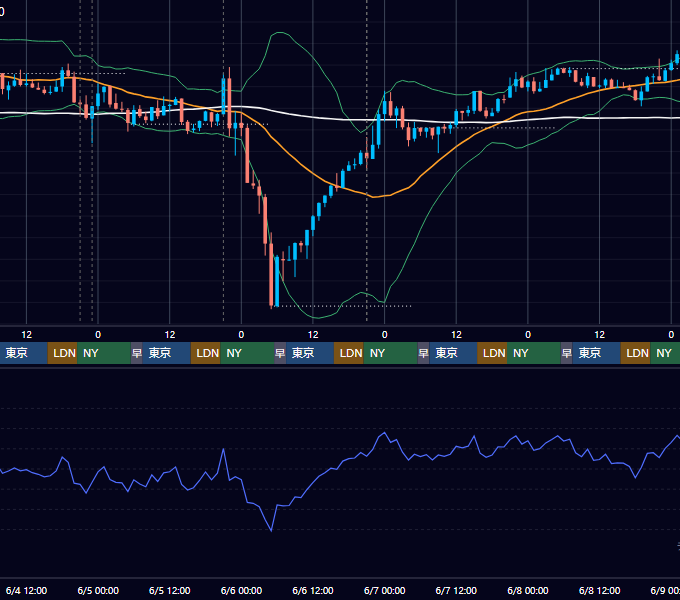The width and height of the screenshot is (680, 600).
Task: Select the LDN session block on 6/5
Action: (x=206, y=353)
